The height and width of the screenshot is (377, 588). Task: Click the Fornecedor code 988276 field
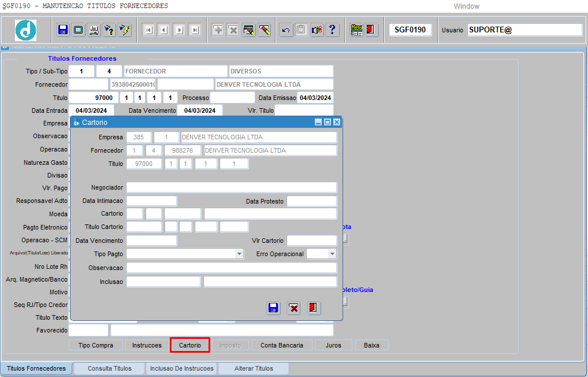click(x=183, y=150)
